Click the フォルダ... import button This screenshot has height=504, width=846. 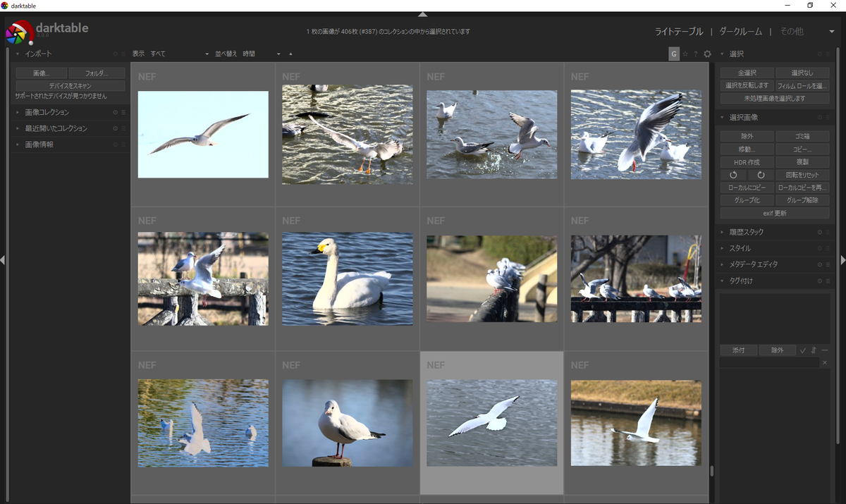tap(97, 73)
